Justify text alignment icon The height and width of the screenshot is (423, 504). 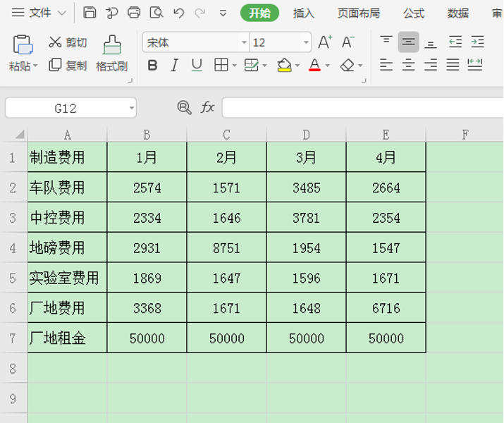point(453,65)
